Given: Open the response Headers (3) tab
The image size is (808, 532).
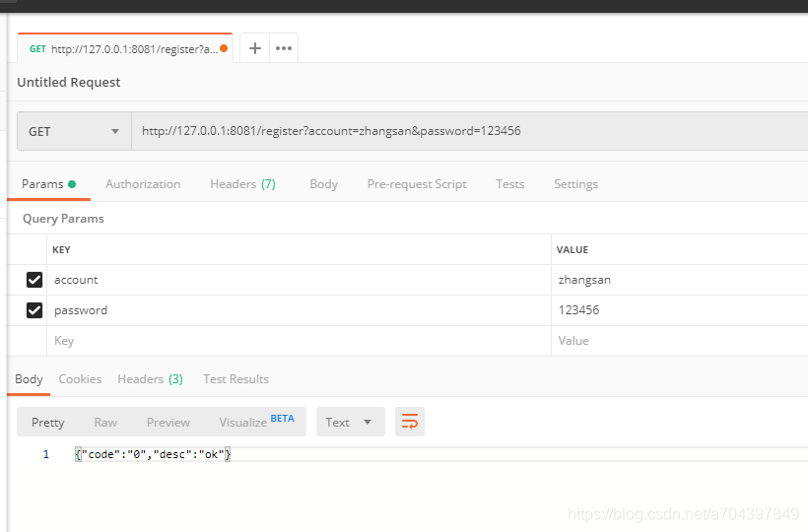Looking at the screenshot, I should [150, 379].
